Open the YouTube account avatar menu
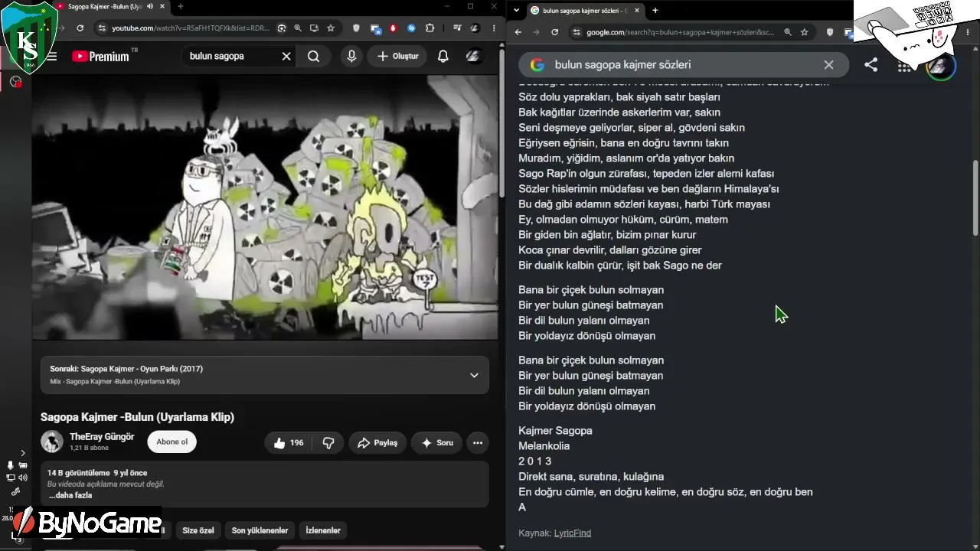980x551 pixels. tap(474, 56)
